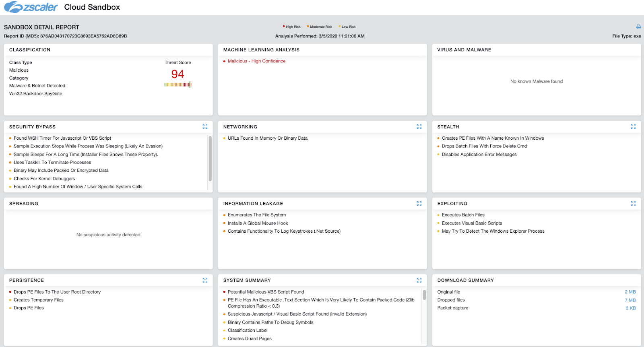
Task: Expand the Networking panel
Action: (x=419, y=126)
